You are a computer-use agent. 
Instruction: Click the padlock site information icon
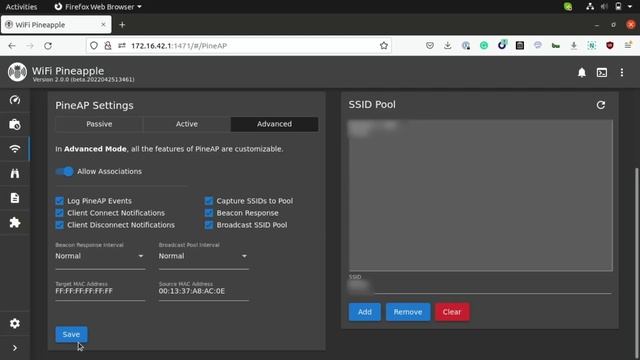click(x=108, y=46)
